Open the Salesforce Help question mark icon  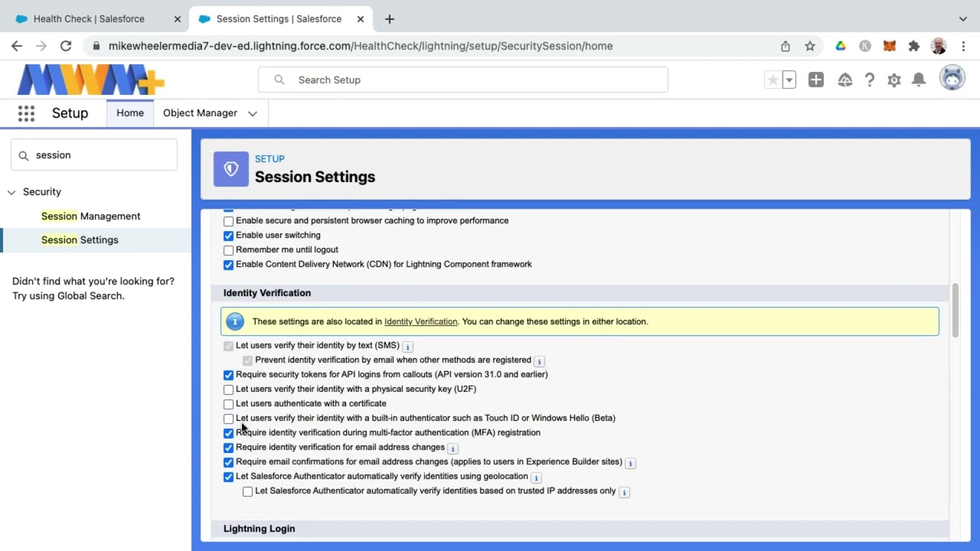tap(870, 80)
